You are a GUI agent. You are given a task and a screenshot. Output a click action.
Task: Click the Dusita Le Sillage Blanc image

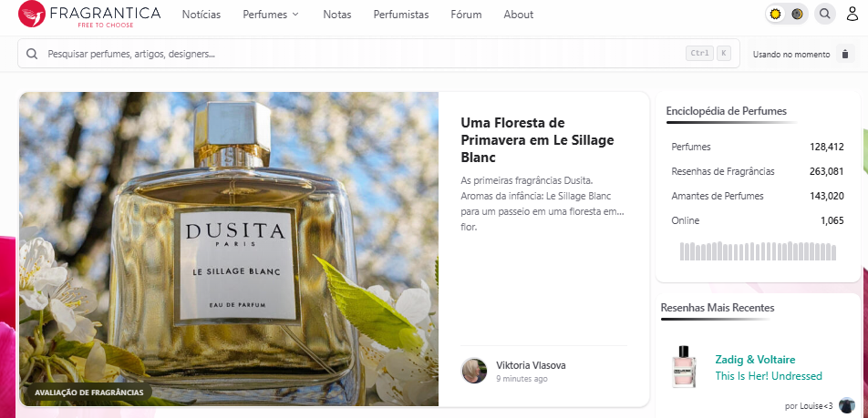point(229,249)
